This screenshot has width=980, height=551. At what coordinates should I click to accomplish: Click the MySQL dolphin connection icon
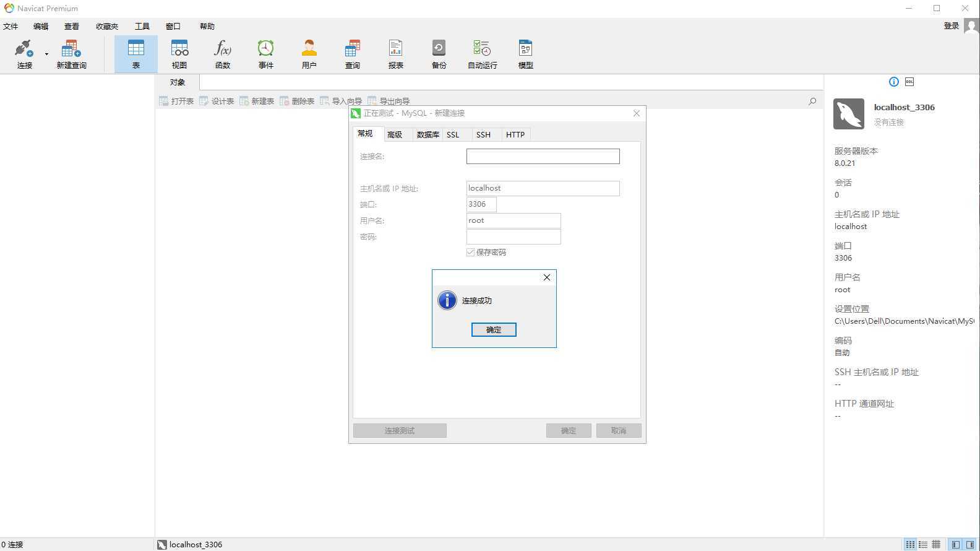coord(849,114)
